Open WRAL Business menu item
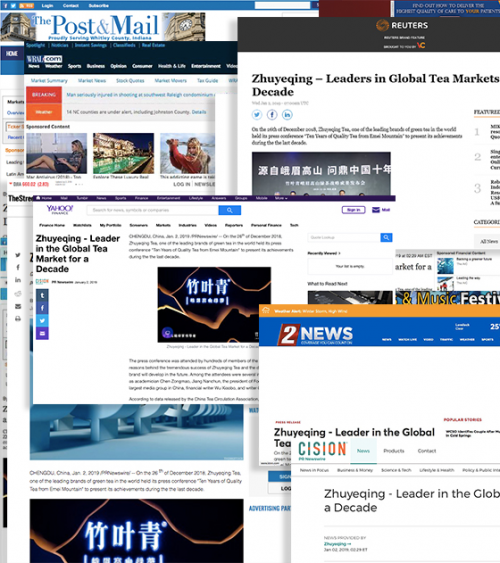This screenshot has width=500, height=563. [95, 66]
